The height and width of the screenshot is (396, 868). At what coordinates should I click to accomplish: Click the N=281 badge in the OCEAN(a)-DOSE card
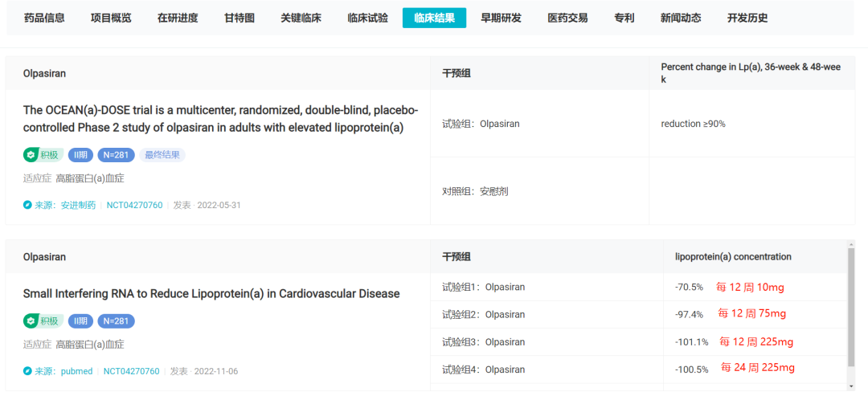116,155
